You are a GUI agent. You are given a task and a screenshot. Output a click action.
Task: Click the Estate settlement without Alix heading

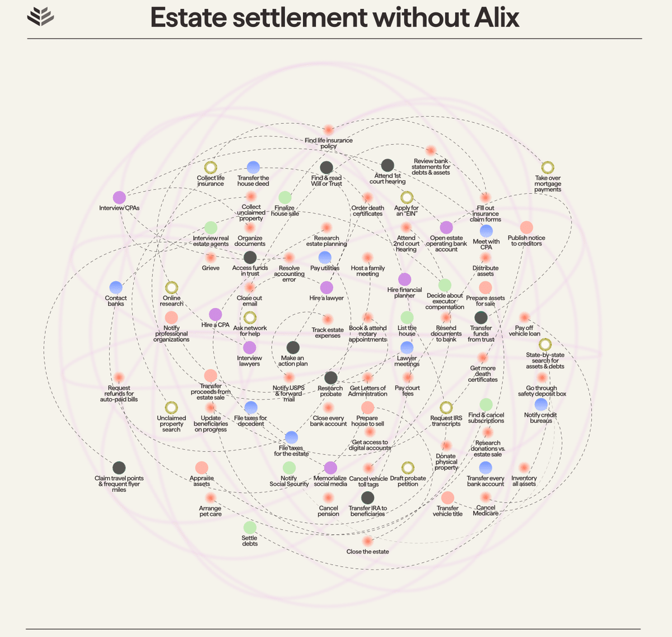[335, 17]
